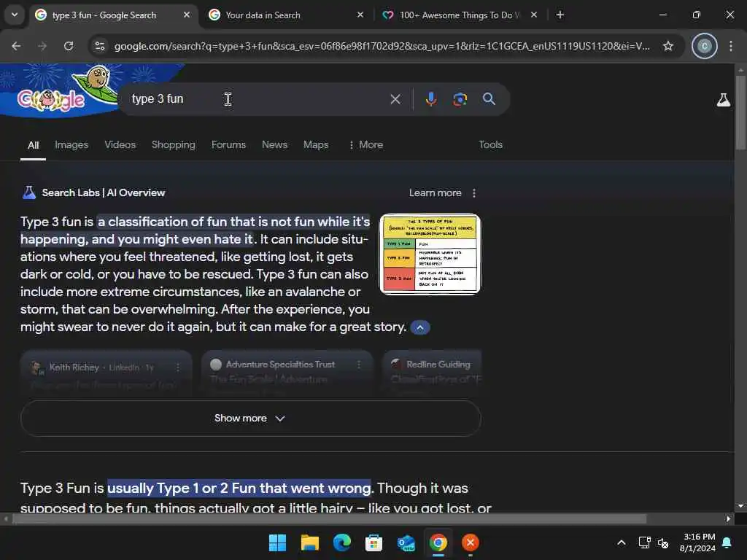Expand the More search filters menu
747x560 pixels.
coord(365,144)
